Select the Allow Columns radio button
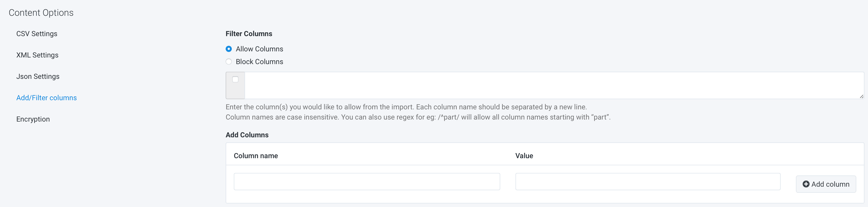 (229, 49)
